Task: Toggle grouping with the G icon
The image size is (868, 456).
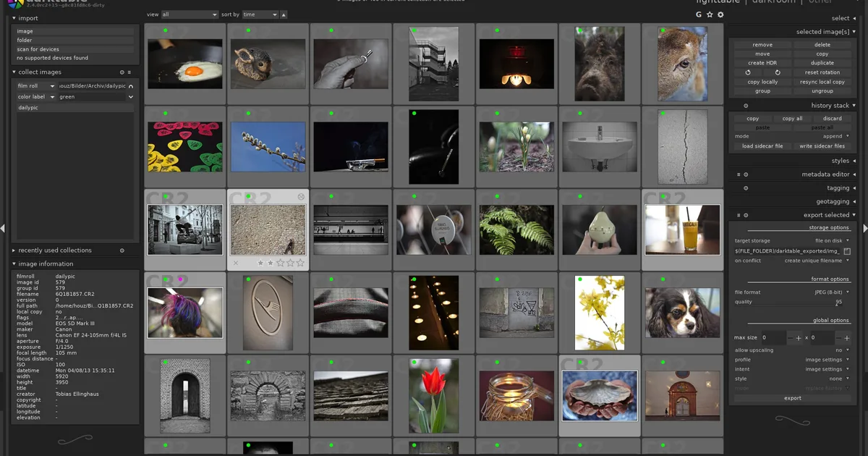Action: tap(699, 14)
